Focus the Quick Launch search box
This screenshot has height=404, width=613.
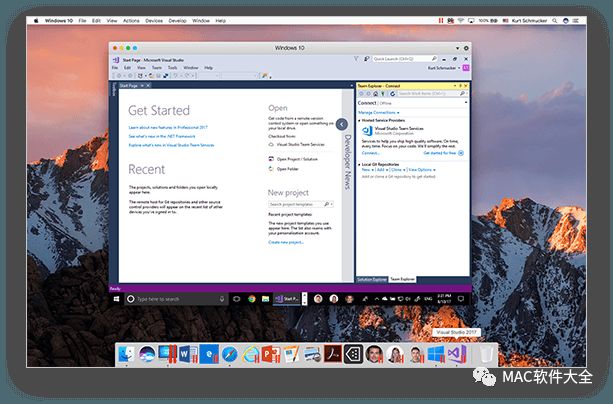click(x=405, y=59)
